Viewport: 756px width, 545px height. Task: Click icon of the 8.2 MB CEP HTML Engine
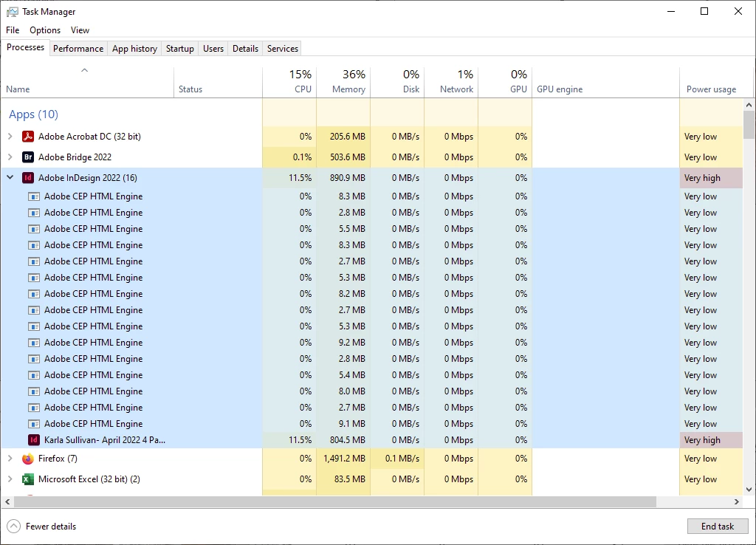tap(34, 294)
